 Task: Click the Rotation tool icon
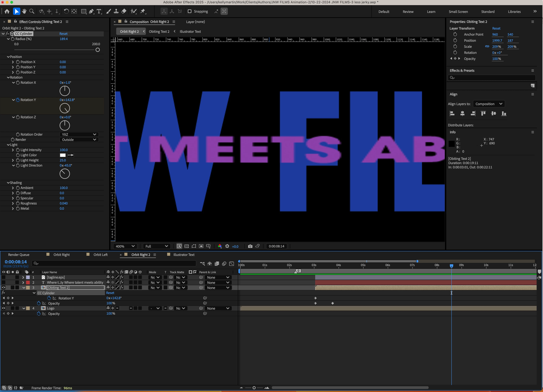point(66,11)
